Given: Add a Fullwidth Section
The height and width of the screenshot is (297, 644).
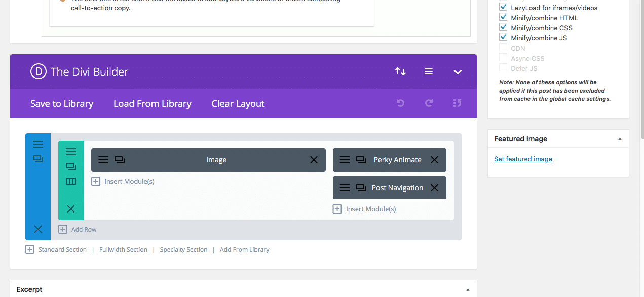Looking at the screenshot, I should click(123, 249).
